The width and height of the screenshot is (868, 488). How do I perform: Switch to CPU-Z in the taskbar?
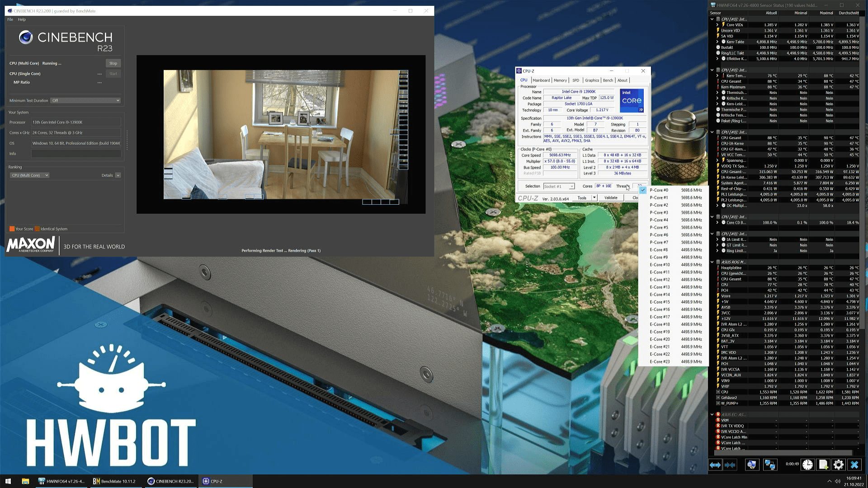point(226,481)
